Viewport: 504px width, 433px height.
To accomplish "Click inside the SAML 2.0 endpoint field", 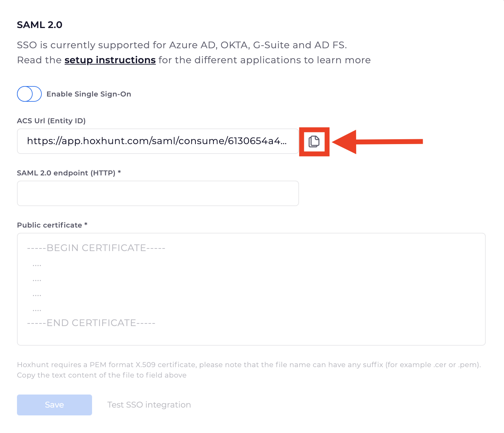I will pyautogui.click(x=158, y=193).
